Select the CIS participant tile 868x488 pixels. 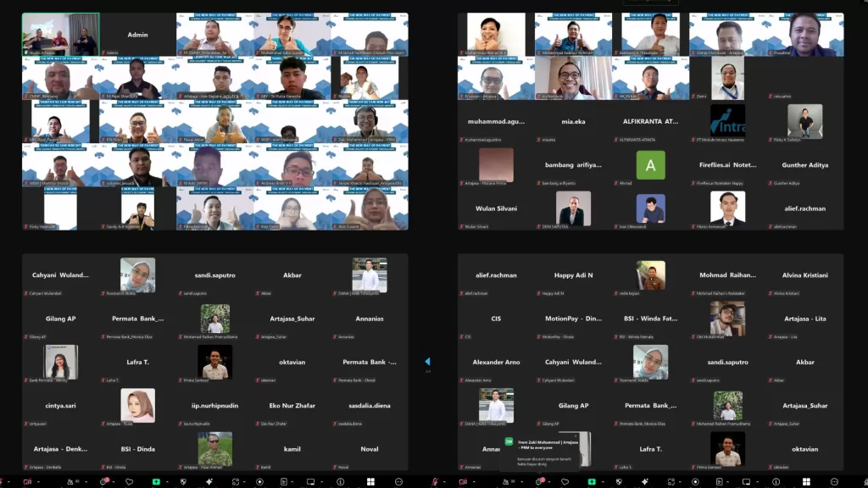496,319
